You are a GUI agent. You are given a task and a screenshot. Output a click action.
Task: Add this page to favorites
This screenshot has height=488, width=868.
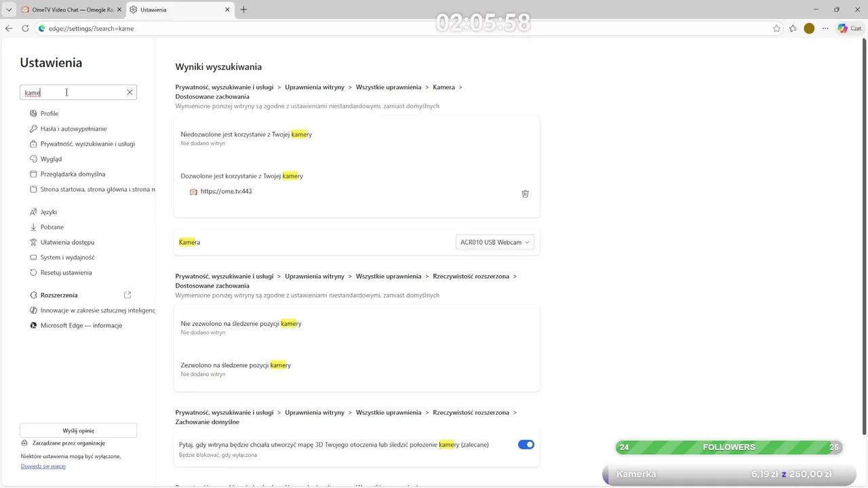[x=776, y=28]
